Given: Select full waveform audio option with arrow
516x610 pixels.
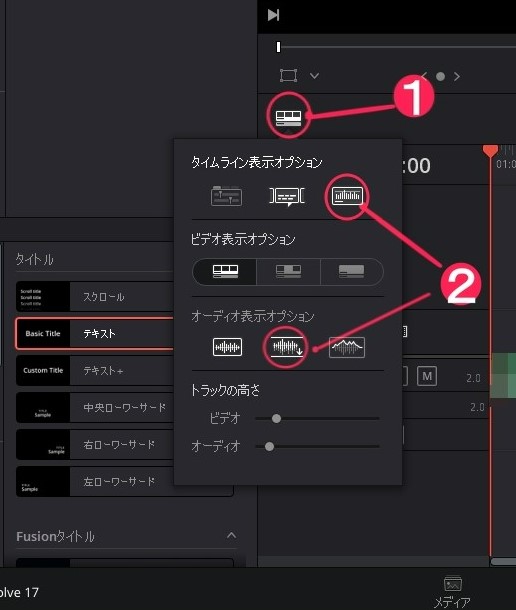Looking at the screenshot, I should (x=287, y=347).
